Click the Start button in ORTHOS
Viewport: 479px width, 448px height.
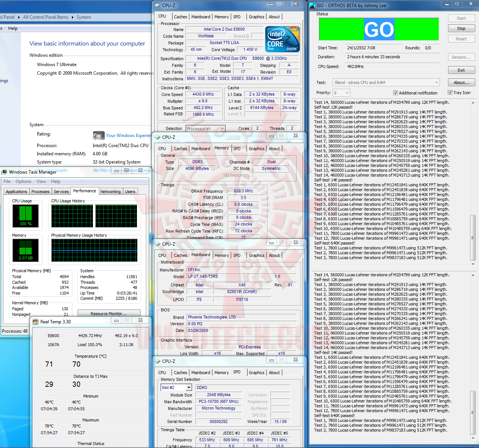[461, 18]
